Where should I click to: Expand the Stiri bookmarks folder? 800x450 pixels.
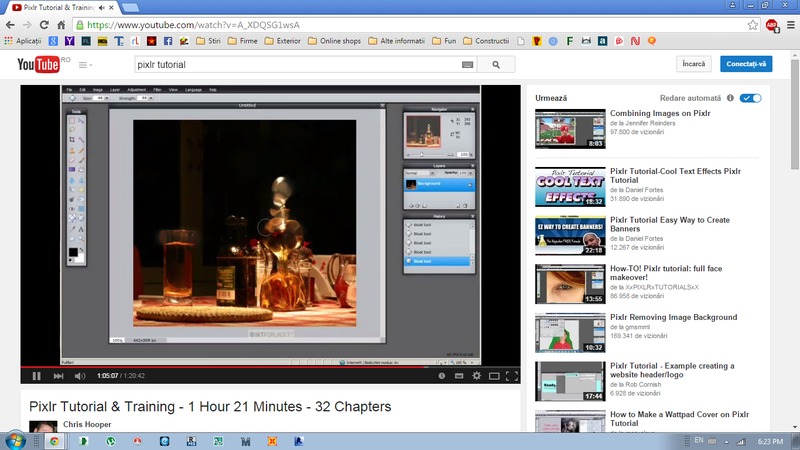(x=208, y=41)
